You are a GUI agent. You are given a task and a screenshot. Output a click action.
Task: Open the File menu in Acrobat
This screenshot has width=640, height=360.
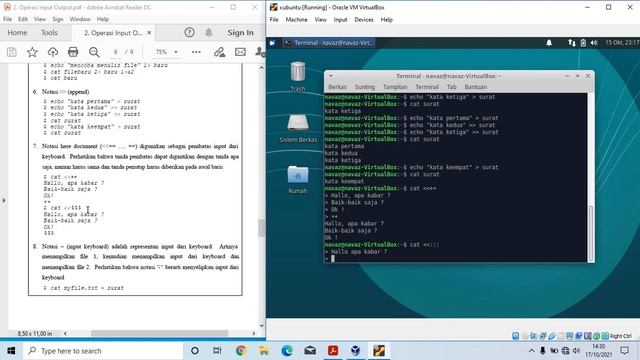point(7,19)
